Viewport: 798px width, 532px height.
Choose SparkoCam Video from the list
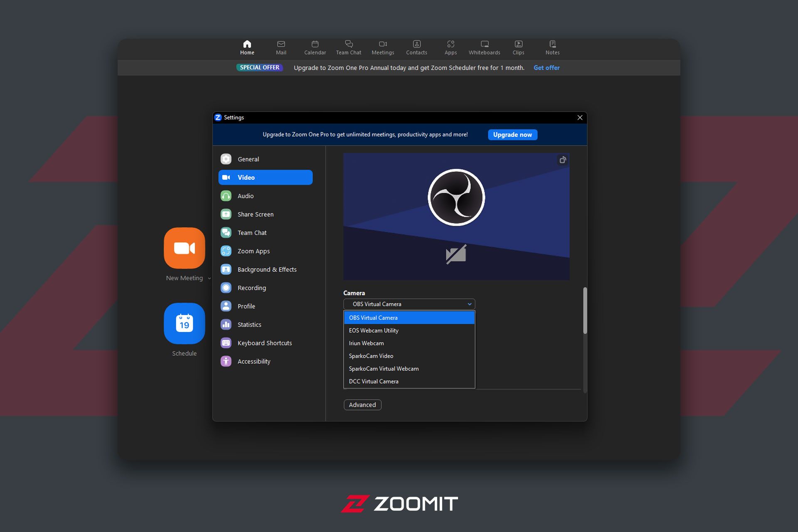(409, 356)
